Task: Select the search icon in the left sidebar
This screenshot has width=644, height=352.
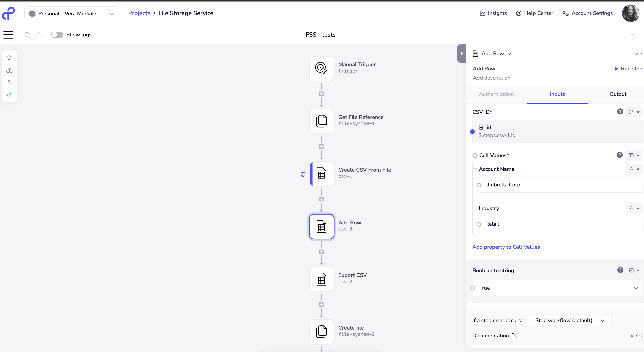Action: (9, 58)
